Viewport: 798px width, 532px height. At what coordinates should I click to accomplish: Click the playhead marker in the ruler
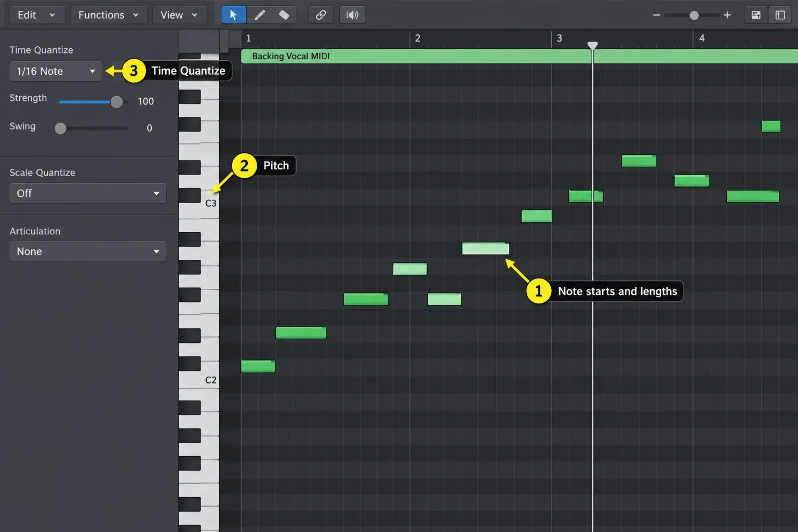592,45
